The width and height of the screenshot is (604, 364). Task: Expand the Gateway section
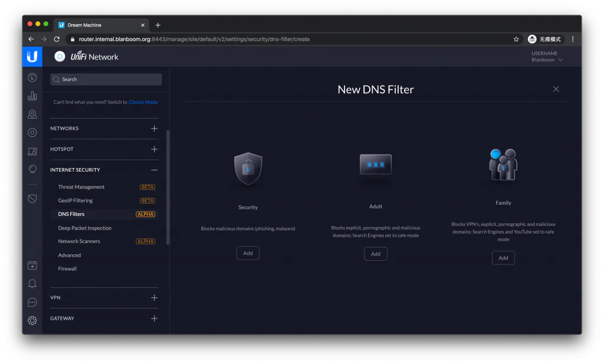(154, 319)
